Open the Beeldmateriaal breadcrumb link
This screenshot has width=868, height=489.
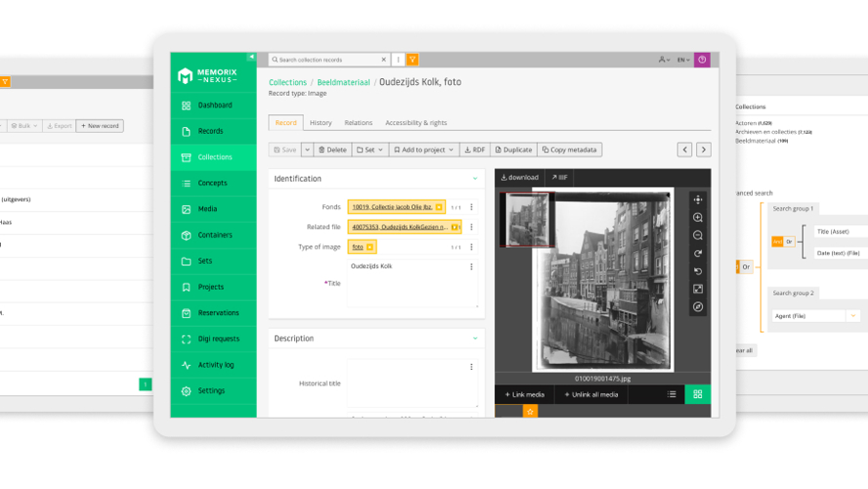pos(343,83)
